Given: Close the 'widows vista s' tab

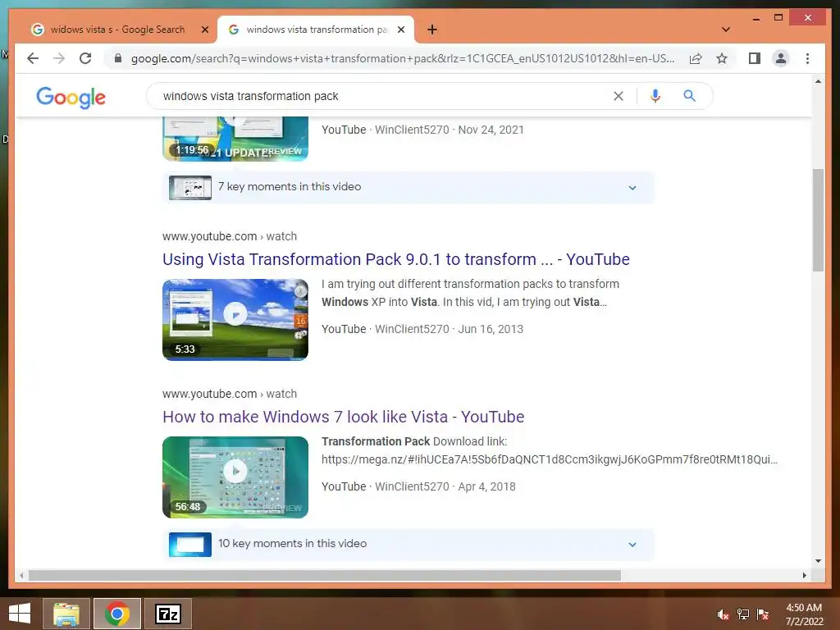Looking at the screenshot, I should [x=204, y=30].
